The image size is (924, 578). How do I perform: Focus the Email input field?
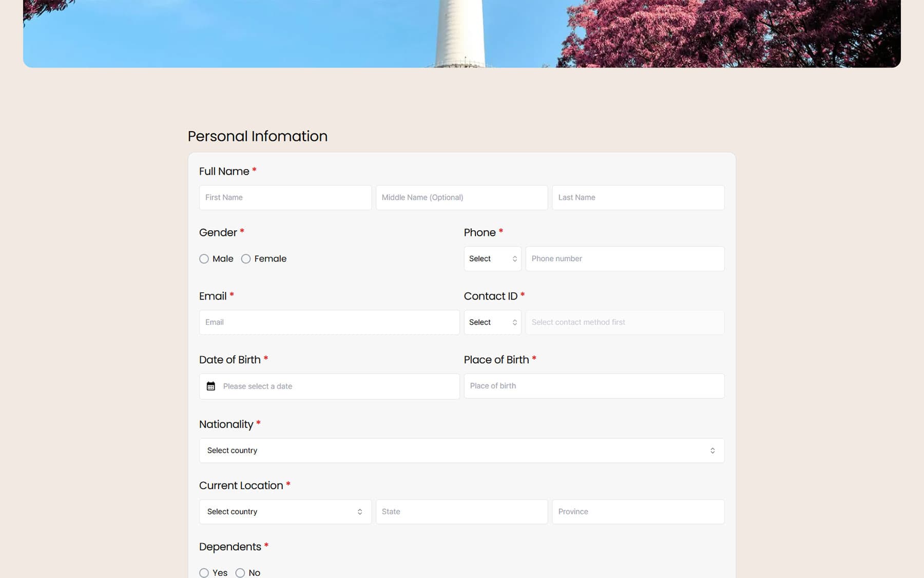tap(329, 323)
